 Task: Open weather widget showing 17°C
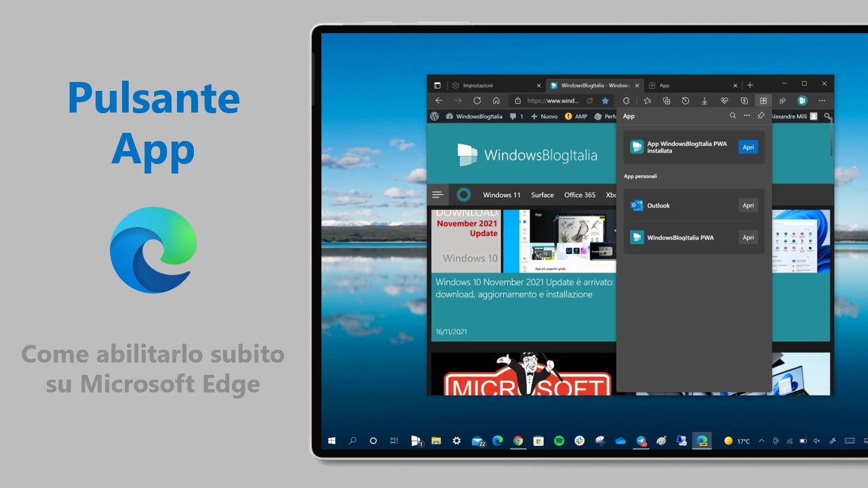(737, 441)
